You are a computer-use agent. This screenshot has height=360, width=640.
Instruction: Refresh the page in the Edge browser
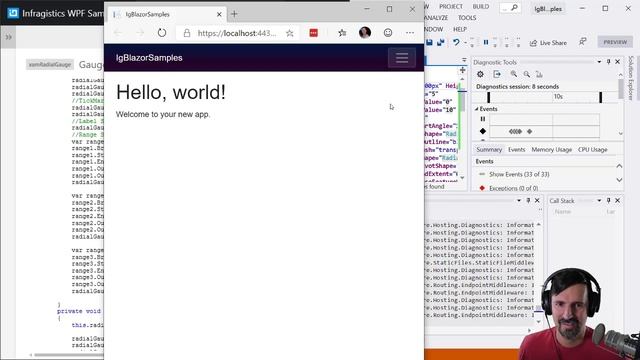(x=162, y=33)
